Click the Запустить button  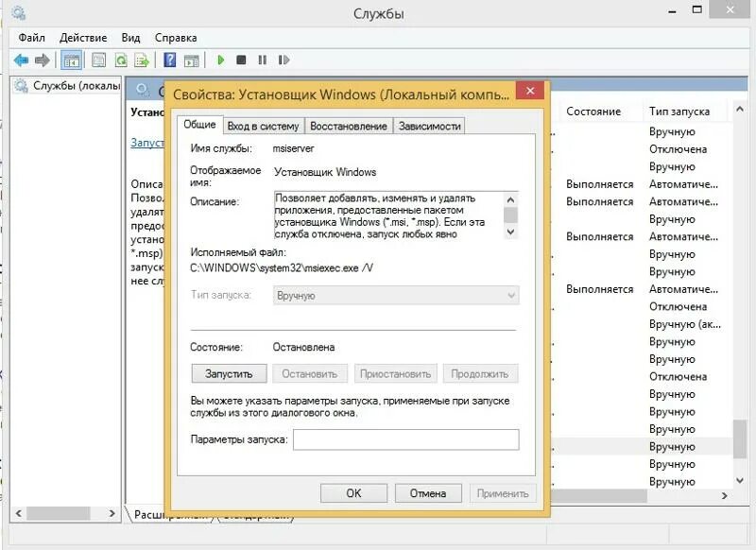(x=229, y=373)
